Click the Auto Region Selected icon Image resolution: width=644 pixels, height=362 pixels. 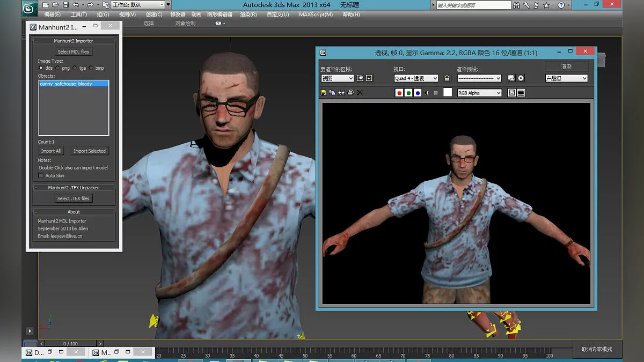click(x=369, y=78)
